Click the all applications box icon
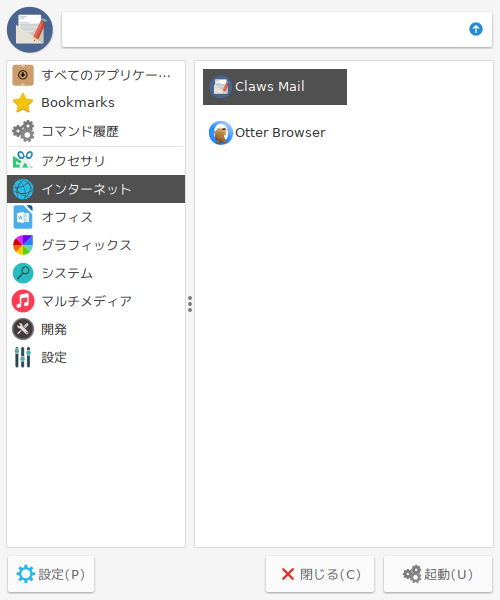The image size is (500, 600). click(x=23, y=75)
